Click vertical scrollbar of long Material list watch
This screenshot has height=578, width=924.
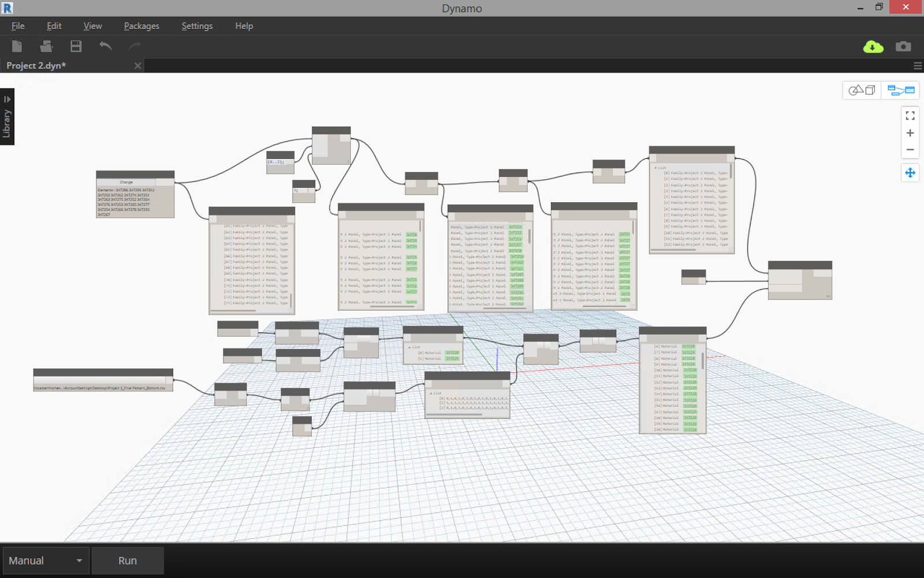(x=702, y=361)
